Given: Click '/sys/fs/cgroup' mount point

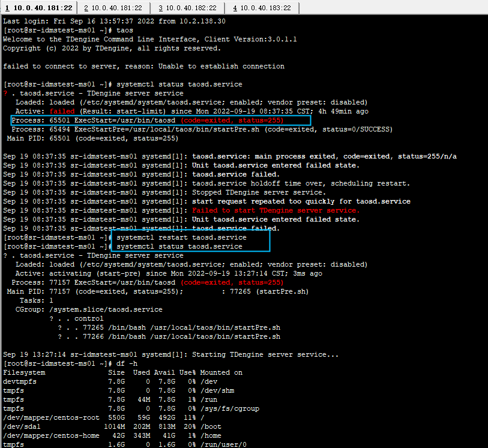Looking at the screenshot, I should 230,409.
